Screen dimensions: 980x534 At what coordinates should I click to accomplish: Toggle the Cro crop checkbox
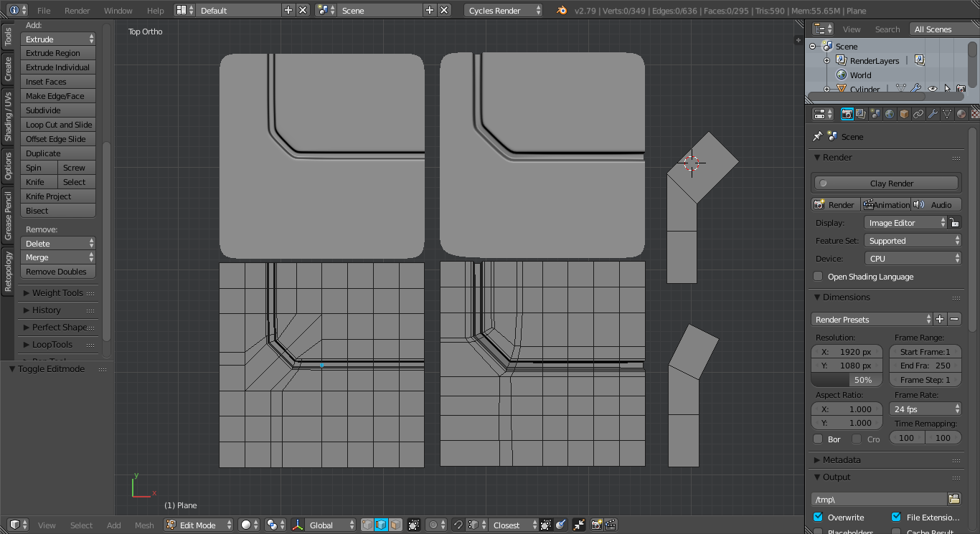(x=857, y=439)
